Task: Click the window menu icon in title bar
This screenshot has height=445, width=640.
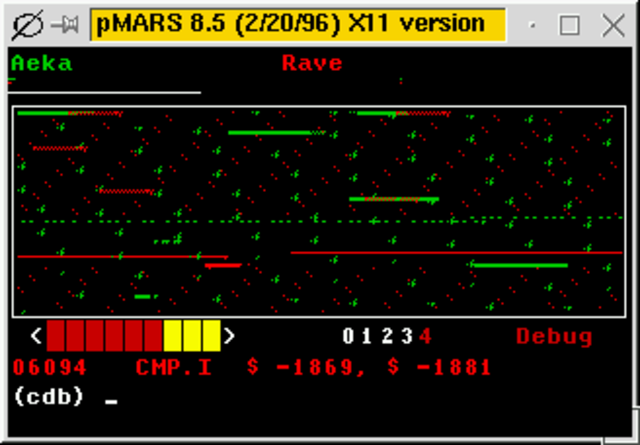Action: pyautogui.click(x=27, y=25)
